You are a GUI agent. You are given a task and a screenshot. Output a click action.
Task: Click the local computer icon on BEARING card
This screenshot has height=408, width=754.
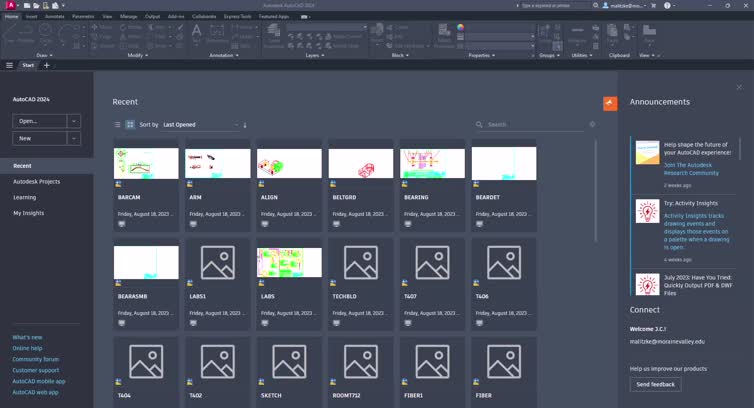pos(408,224)
